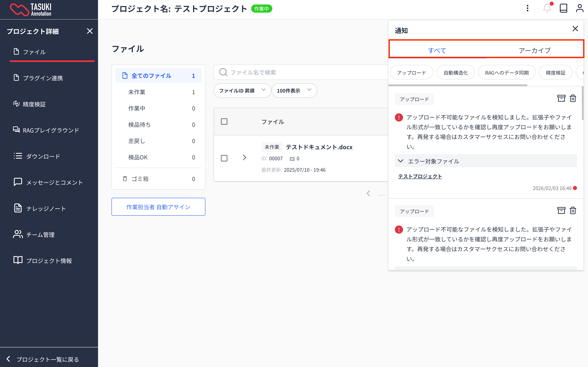Select the すべて notifications tab
The height and width of the screenshot is (367, 588).
pos(437,51)
